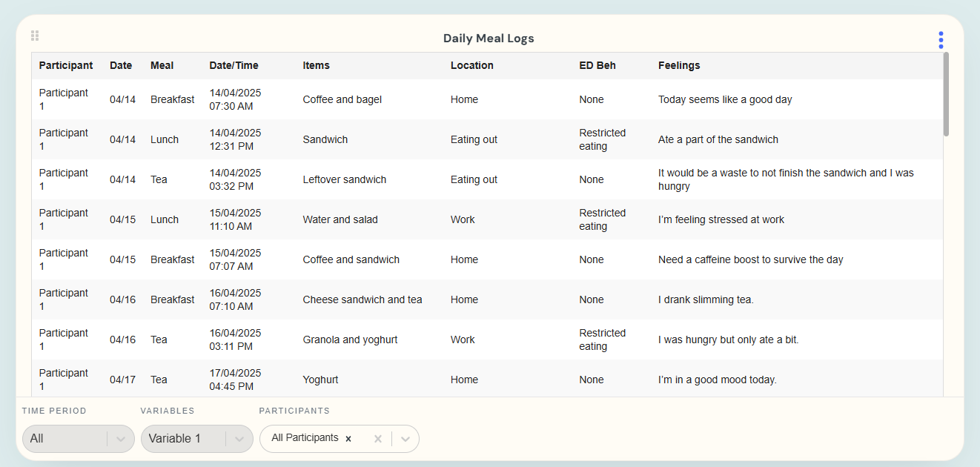This screenshot has height=467, width=980.
Task: Select the Granola and yoghurt row
Action: 350,340
